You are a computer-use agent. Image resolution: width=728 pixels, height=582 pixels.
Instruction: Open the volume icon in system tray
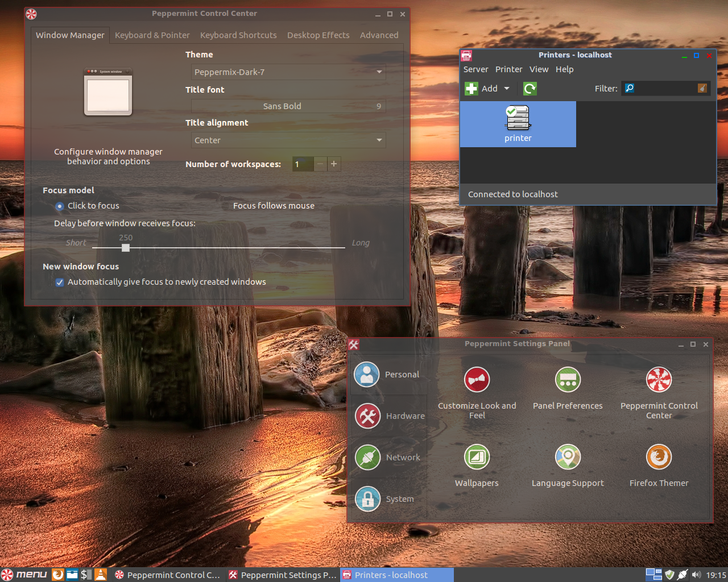(x=696, y=575)
